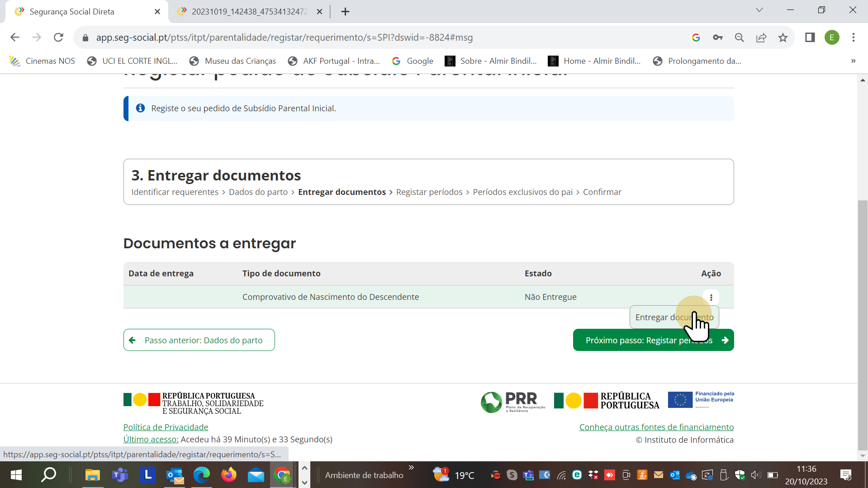
Task: Switch to the 20231019_142438 tab
Action: tap(249, 12)
